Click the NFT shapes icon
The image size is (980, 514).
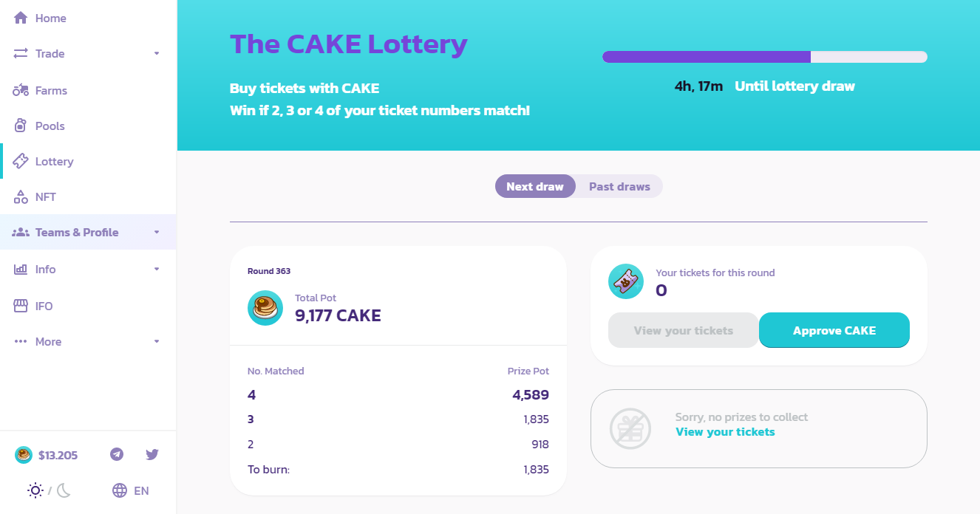coord(21,196)
